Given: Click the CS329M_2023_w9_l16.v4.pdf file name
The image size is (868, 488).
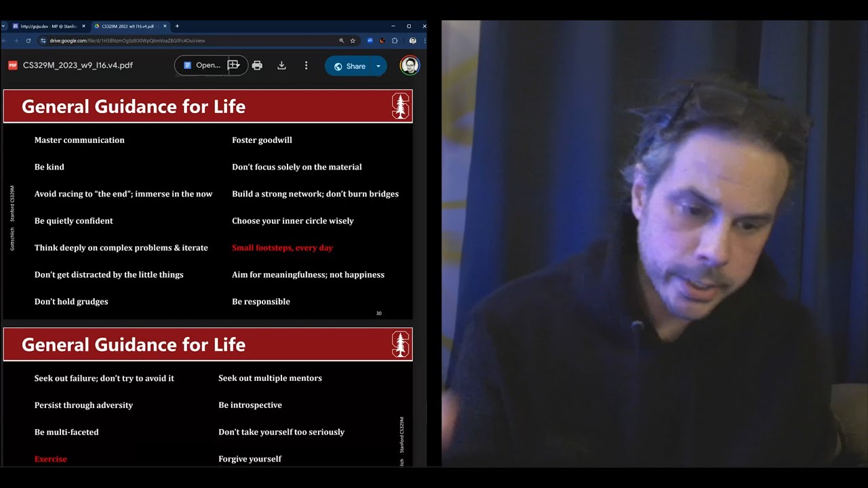Looking at the screenshot, I should [78, 66].
